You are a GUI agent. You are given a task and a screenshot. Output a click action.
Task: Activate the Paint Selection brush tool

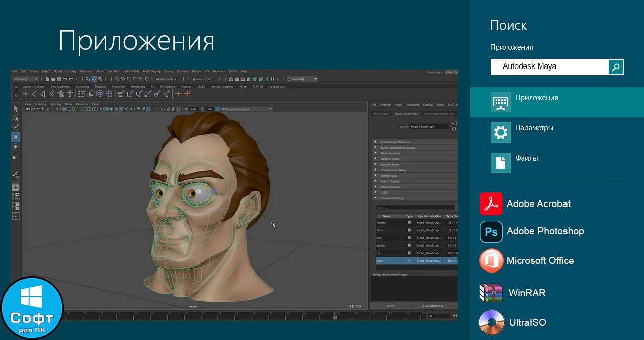point(16,127)
